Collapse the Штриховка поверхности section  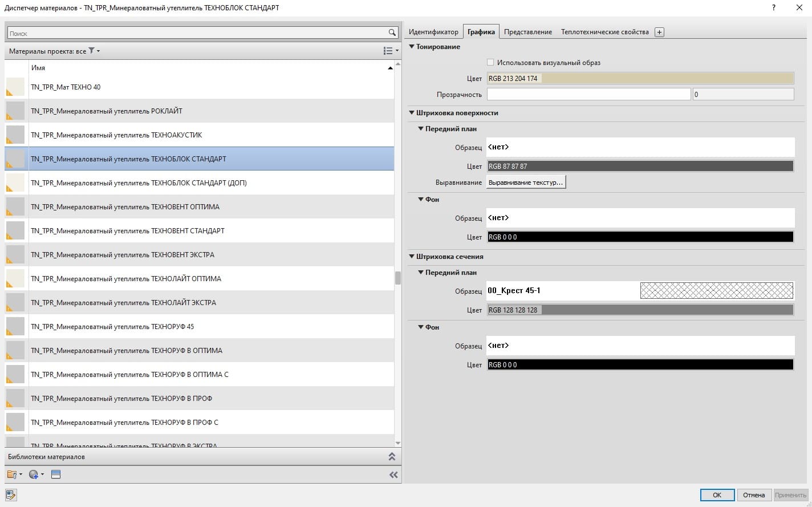[412, 113]
